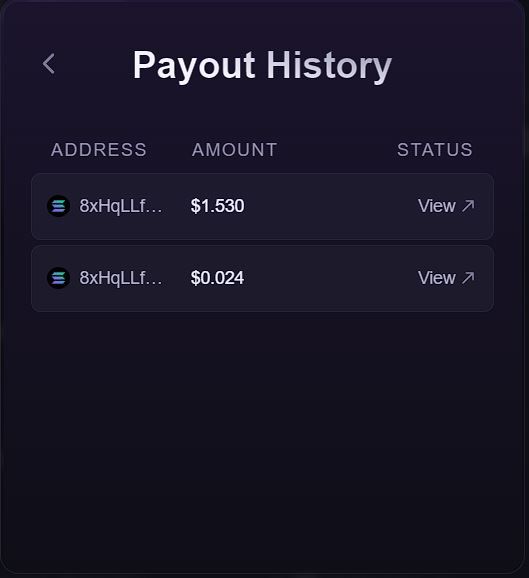Click the empty area below the payout list
The height and width of the screenshot is (578, 529).
point(262,439)
